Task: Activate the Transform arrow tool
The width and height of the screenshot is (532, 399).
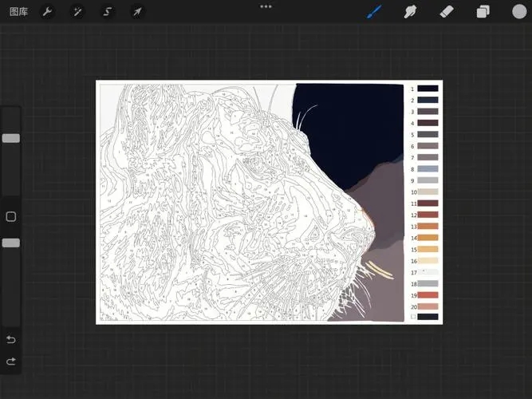Action: [137, 11]
